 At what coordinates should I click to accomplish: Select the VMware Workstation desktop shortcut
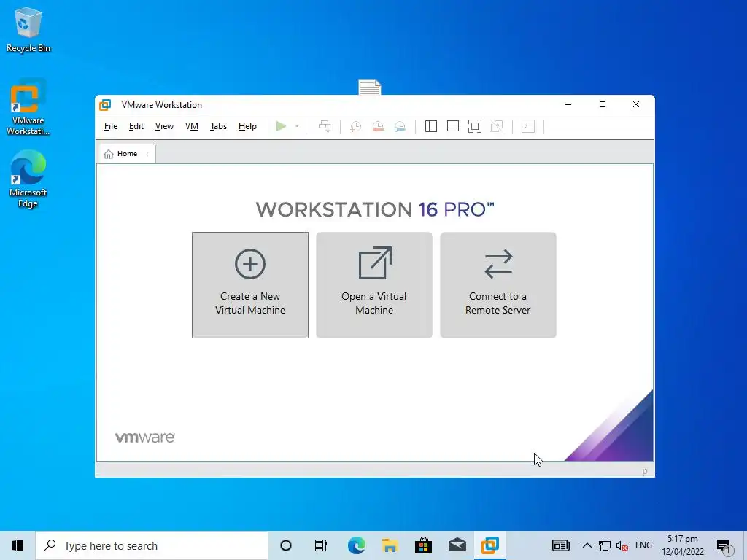point(28,108)
